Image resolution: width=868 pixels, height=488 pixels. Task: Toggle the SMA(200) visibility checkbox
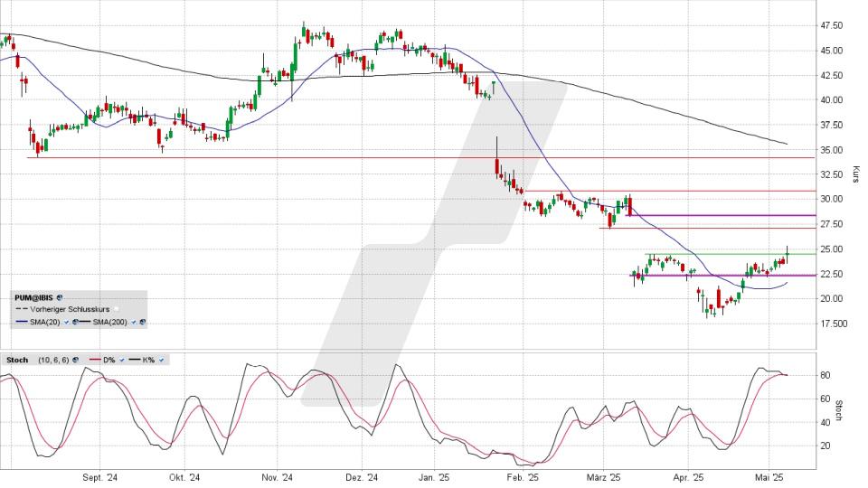(x=134, y=322)
